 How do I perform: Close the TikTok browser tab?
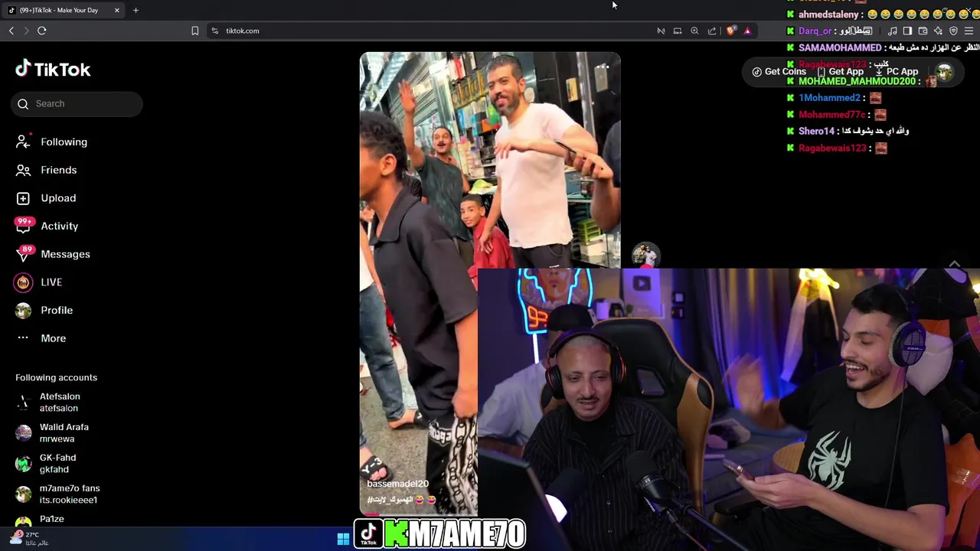[117, 10]
